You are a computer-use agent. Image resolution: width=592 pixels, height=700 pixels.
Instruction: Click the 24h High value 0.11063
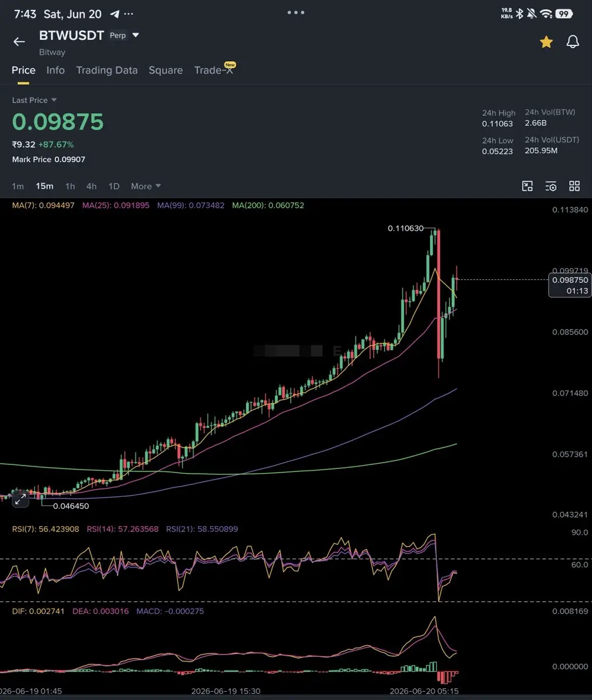(x=497, y=124)
